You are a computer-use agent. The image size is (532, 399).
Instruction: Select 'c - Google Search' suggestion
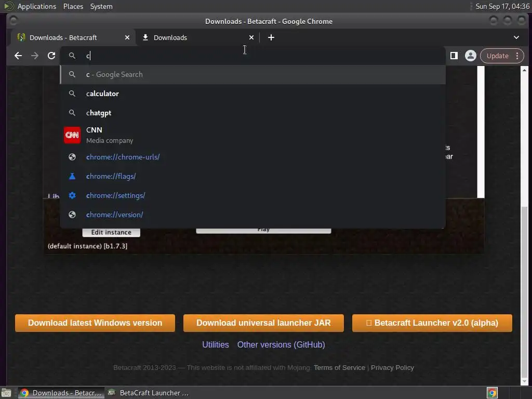[x=253, y=74]
